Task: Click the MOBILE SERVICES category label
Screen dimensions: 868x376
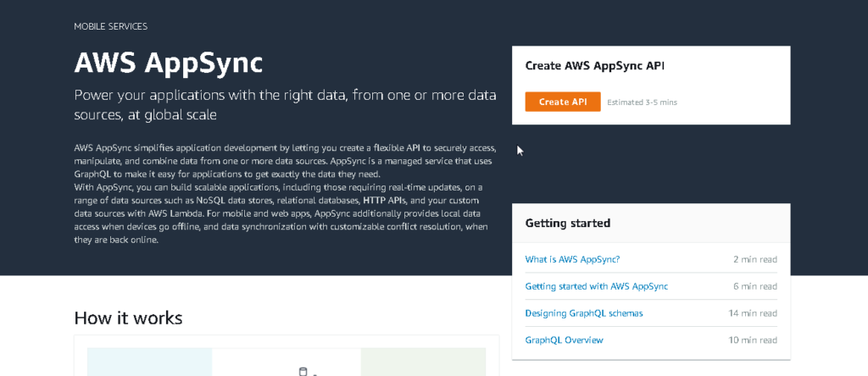Action: pyautogui.click(x=110, y=26)
